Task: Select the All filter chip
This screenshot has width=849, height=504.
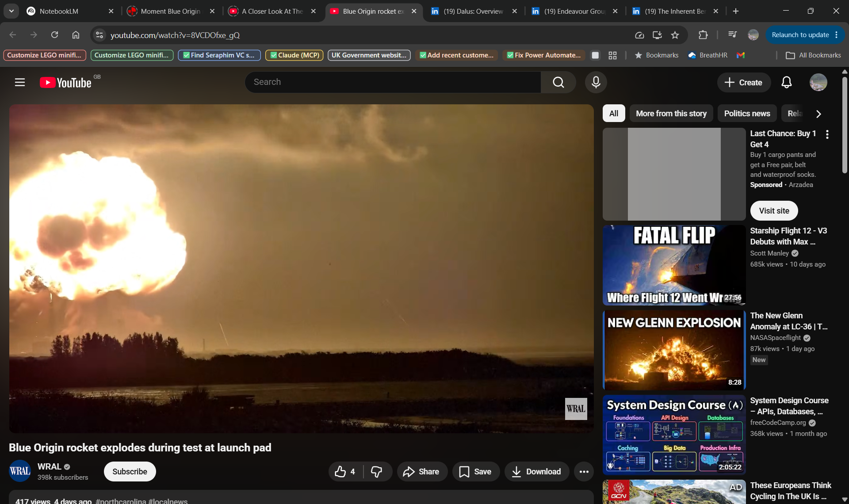Action: click(x=614, y=114)
